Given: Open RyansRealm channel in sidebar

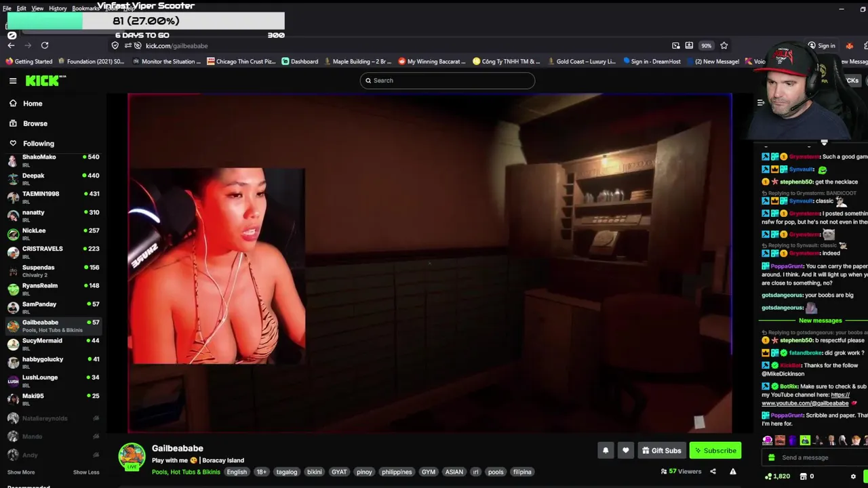Looking at the screenshot, I should [54, 289].
